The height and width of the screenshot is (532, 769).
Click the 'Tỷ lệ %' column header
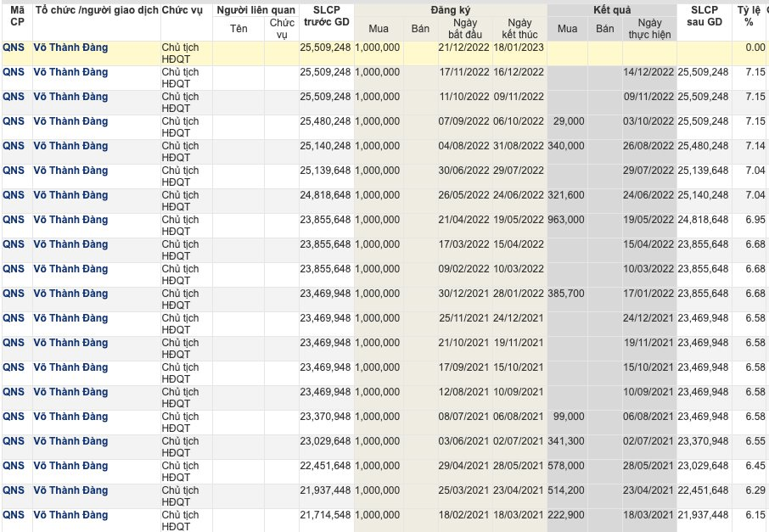click(749, 15)
